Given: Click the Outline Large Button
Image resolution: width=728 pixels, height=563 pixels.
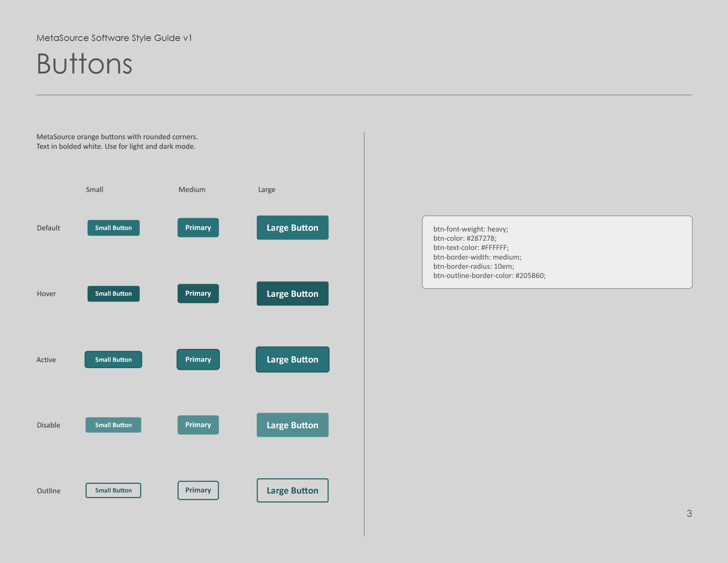Looking at the screenshot, I should pyautogui.click(x=292, y=490).
